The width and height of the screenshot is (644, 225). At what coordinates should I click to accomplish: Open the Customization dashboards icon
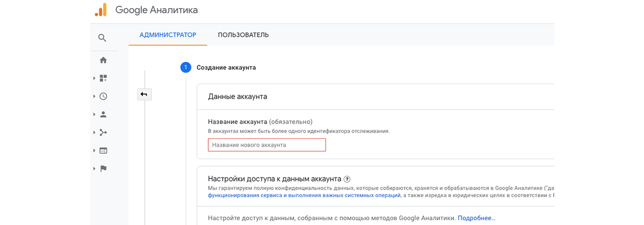tap(104, 78)
